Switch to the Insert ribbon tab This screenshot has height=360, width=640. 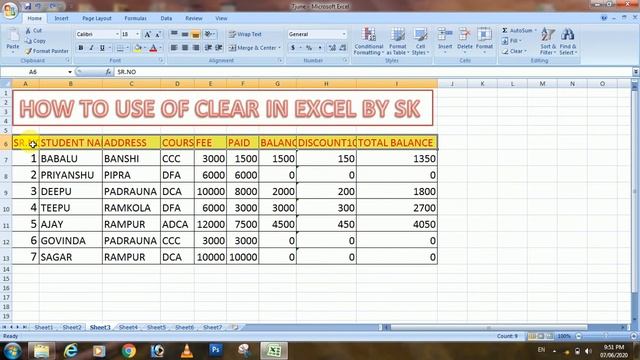coord(62,18)
